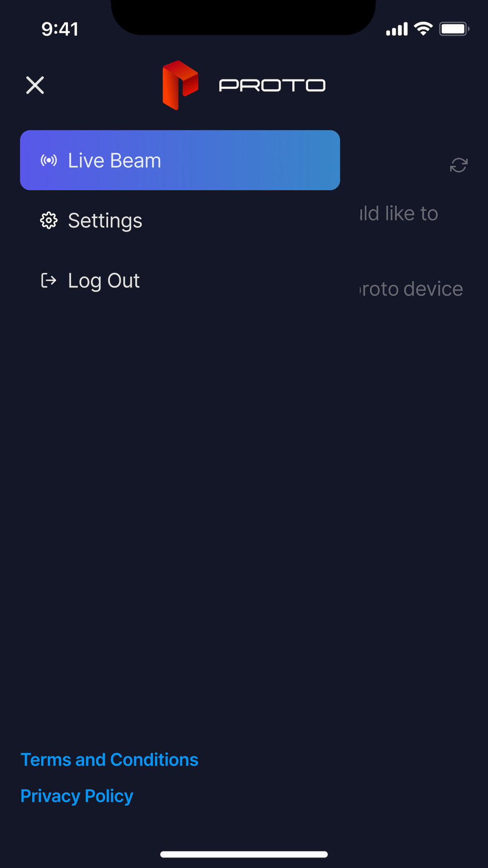Tap the Log Out arrow icon
The image size is (488, 868).
[49, 281]
